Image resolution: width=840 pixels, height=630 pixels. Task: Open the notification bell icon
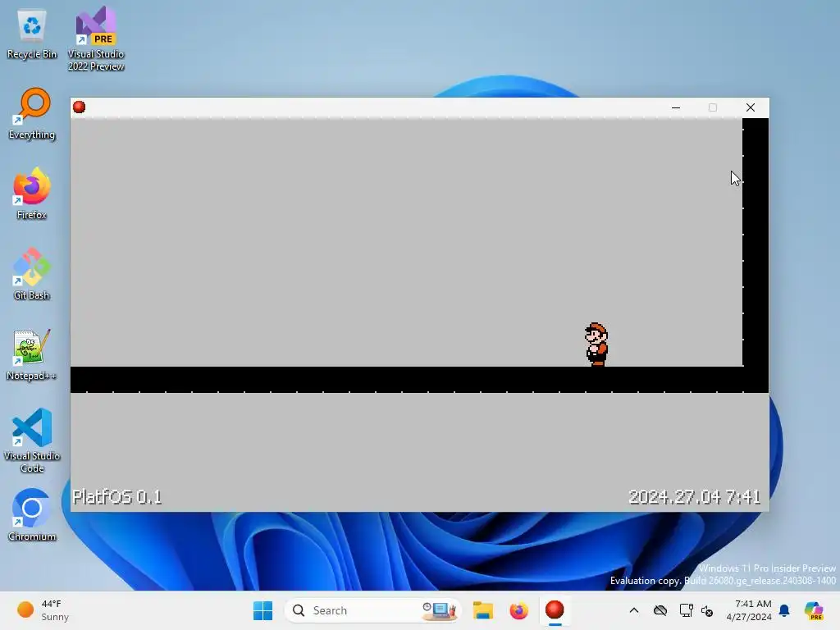[x=784, y=610]
